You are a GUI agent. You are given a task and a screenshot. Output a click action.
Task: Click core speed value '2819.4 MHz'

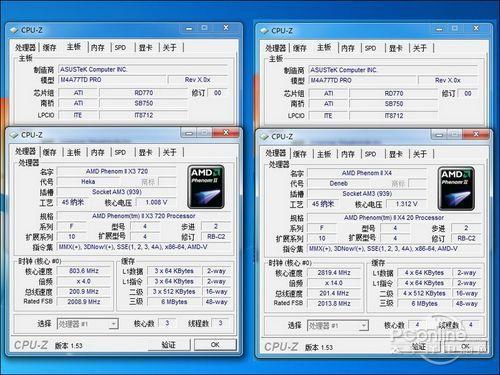pyautogui.click(x=334, y=273)
